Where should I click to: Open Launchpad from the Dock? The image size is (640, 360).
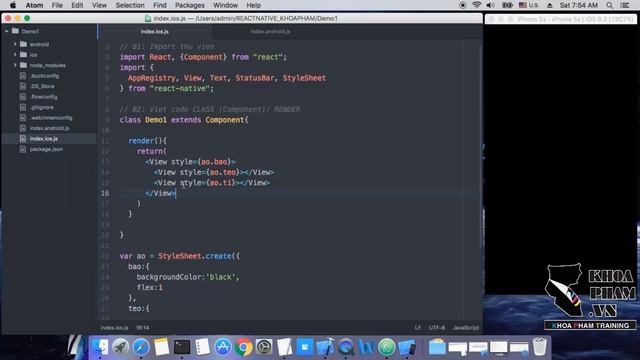point(120,347)
